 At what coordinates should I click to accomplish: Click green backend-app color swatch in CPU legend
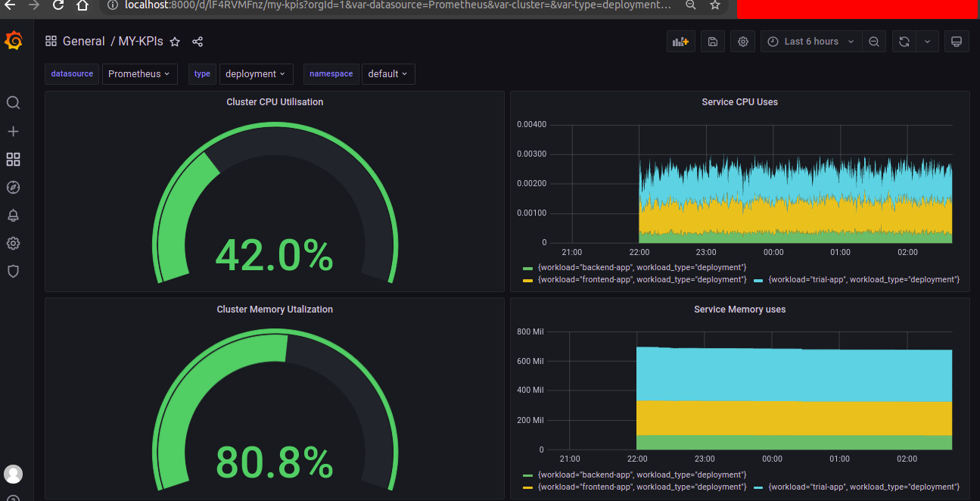tap(527, 268)
